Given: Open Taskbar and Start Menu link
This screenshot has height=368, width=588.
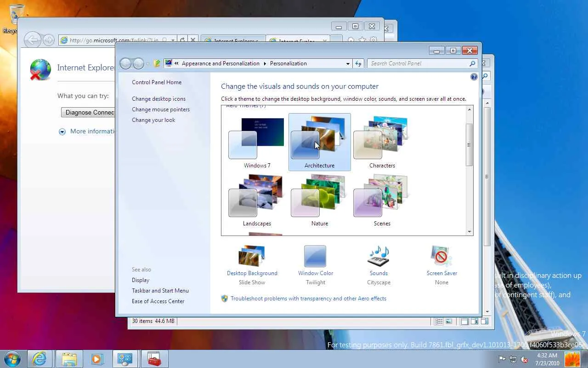Looking at the screenshot, I should 160,291.
